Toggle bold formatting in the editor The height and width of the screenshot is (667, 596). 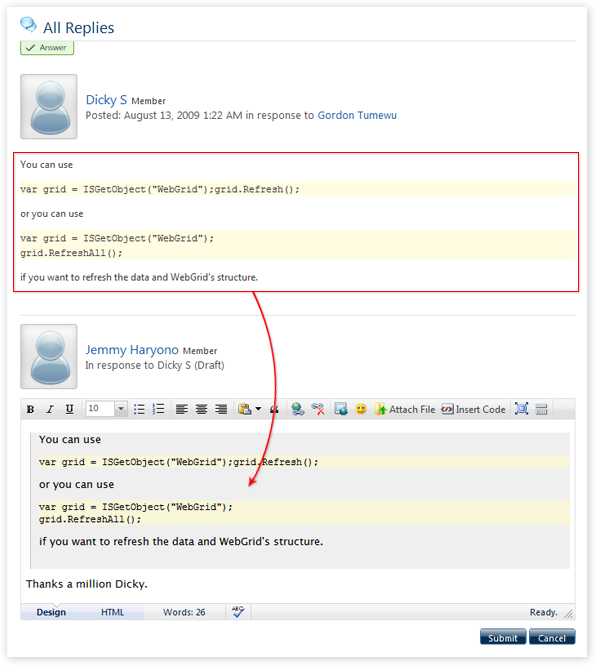coord(30,409)
